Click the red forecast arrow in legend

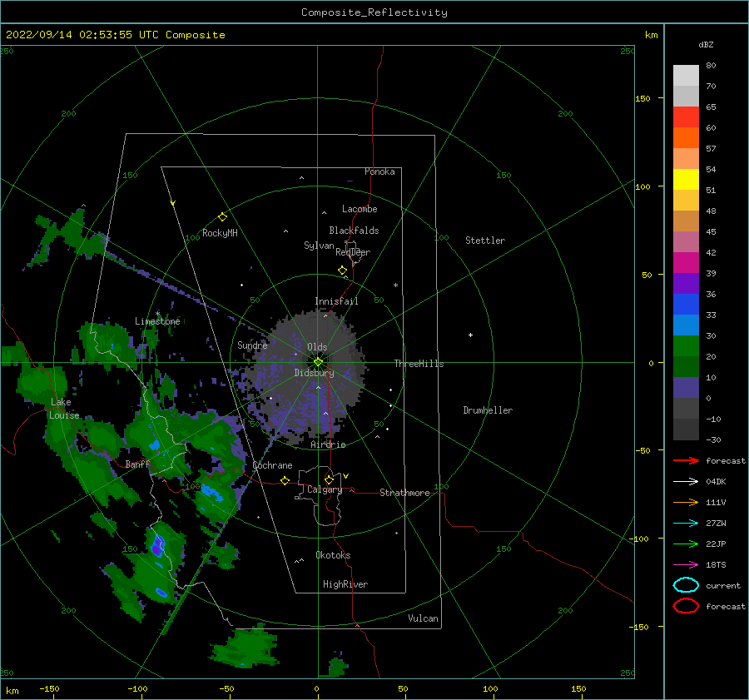[x=686, y=460]
